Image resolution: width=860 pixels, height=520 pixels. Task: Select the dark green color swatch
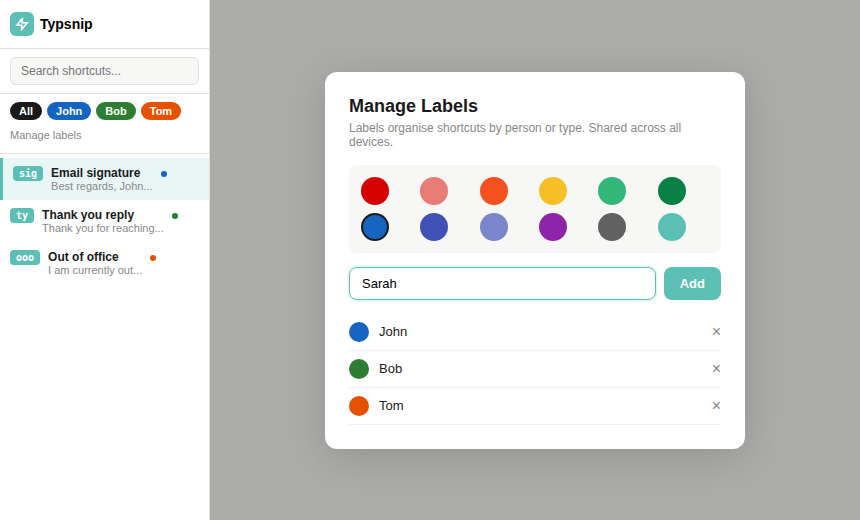click(x=672, y=191)
